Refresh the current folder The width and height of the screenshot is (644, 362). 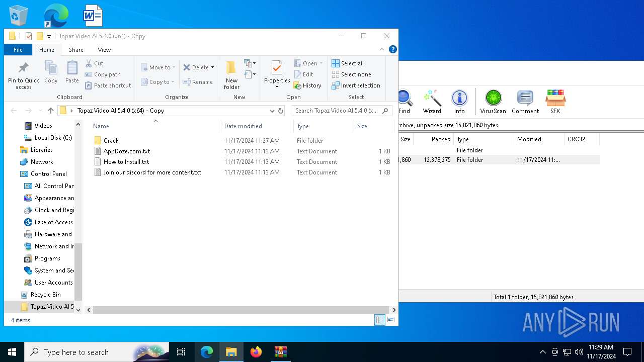[281, 111]
